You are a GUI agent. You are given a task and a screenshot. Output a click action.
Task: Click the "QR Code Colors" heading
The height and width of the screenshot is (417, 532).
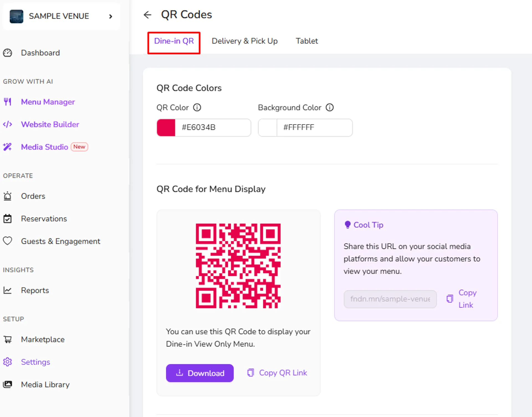189,88
